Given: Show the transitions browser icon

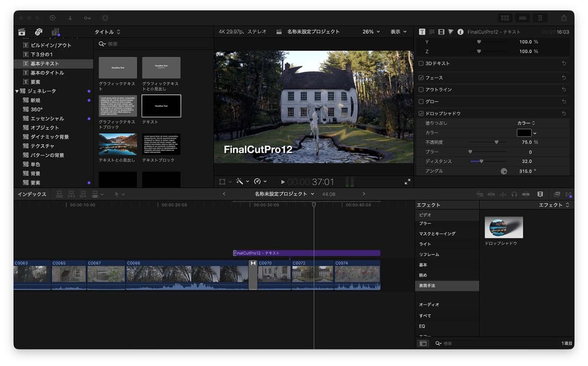Looking at the screenshot, I should tap(569, 195).
